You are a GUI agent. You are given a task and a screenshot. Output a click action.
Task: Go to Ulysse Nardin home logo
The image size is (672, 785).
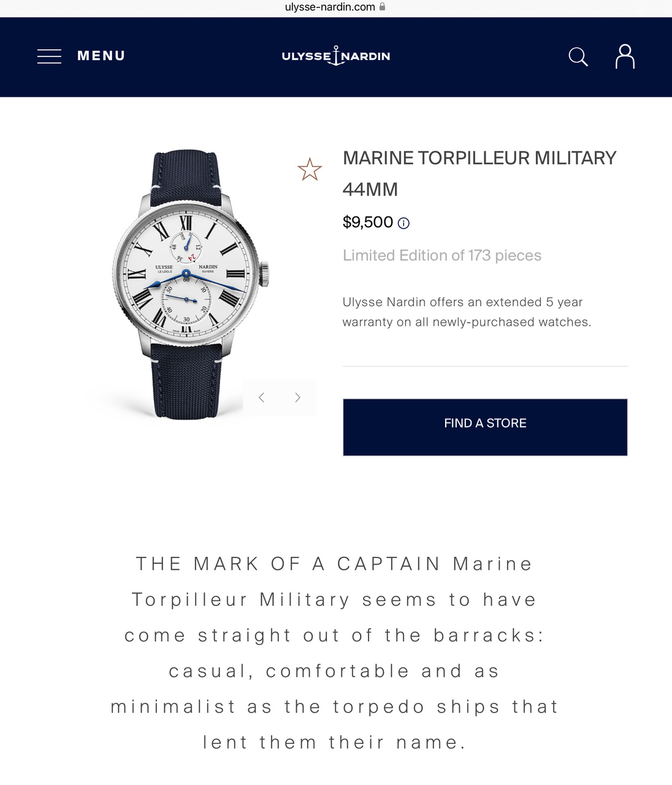point(336,56)
